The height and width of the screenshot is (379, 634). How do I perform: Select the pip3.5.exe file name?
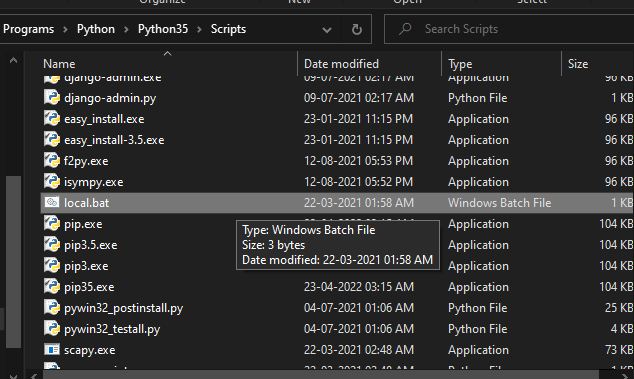[x=91, y=246]
